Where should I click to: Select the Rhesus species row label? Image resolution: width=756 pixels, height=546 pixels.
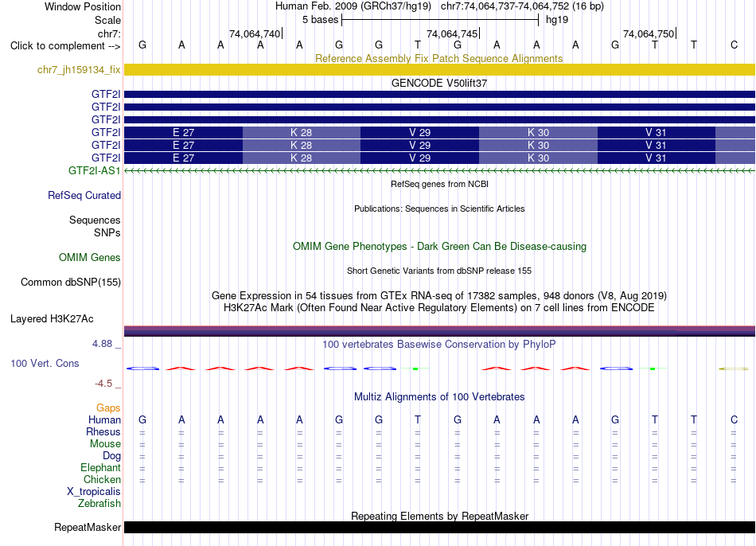click(x=103, y=431)
